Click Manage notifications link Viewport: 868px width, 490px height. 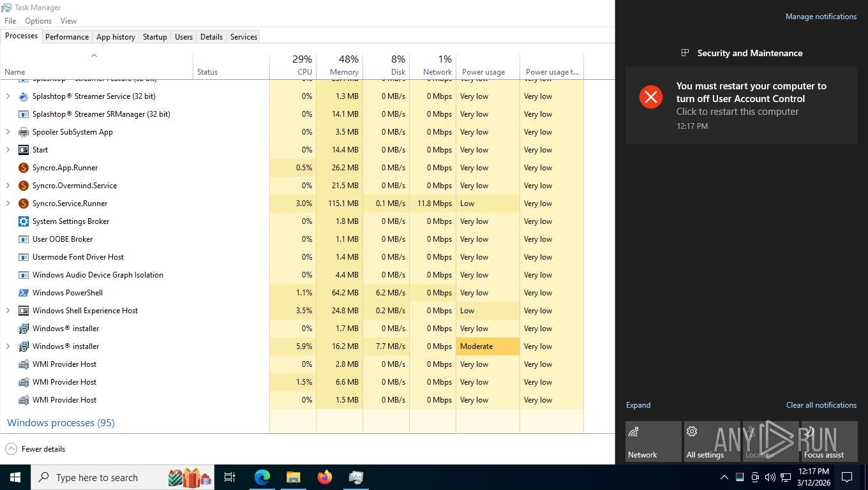click(x=821, y=17)
